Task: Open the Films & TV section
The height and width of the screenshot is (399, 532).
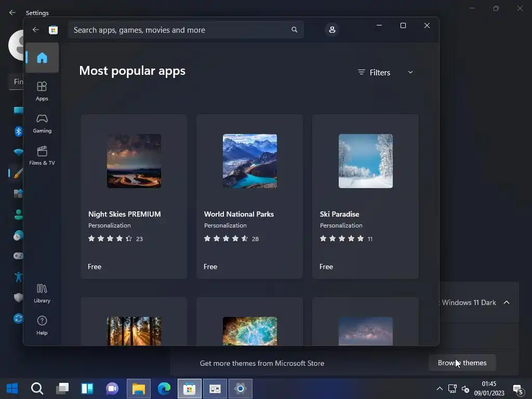Action: tap(42, 155)
